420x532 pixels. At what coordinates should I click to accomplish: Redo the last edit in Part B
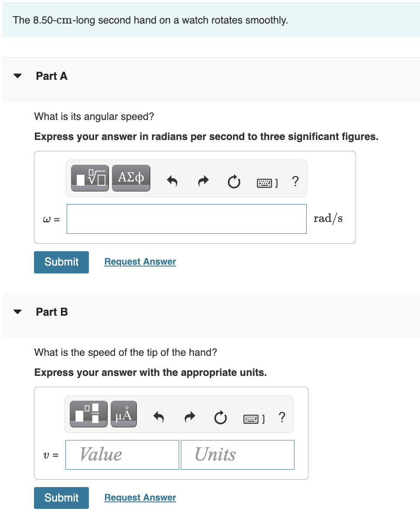(190, 417)
